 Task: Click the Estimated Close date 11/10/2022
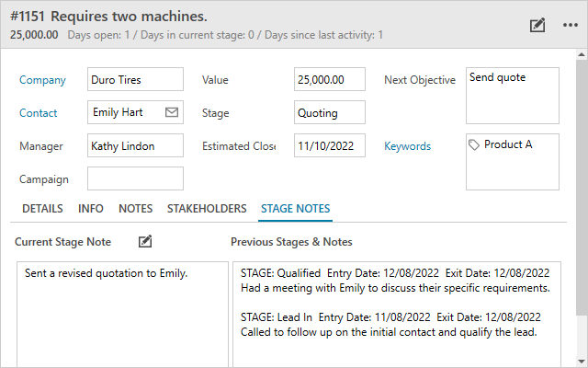click(x=330, y=146)
